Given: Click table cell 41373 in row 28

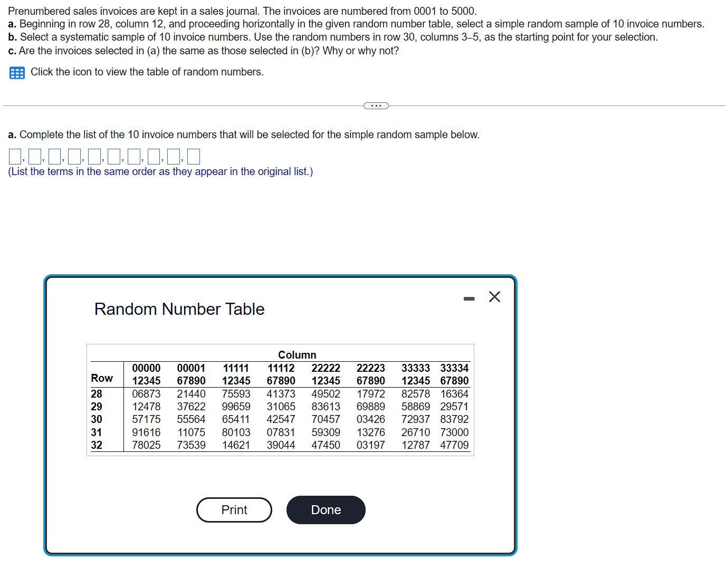Looking at the screenshot, I should pyautogui.click(x=281, y=394).
